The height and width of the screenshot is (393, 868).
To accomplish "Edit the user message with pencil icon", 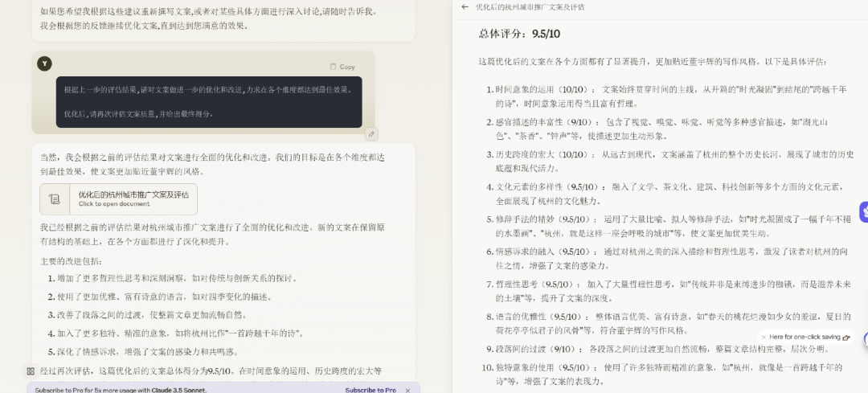I will point(371,134).
